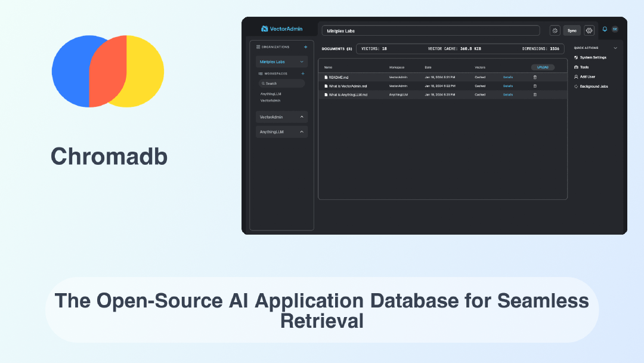Open Details link for README.md
This screenshot has height=363, width=644.
507,77
